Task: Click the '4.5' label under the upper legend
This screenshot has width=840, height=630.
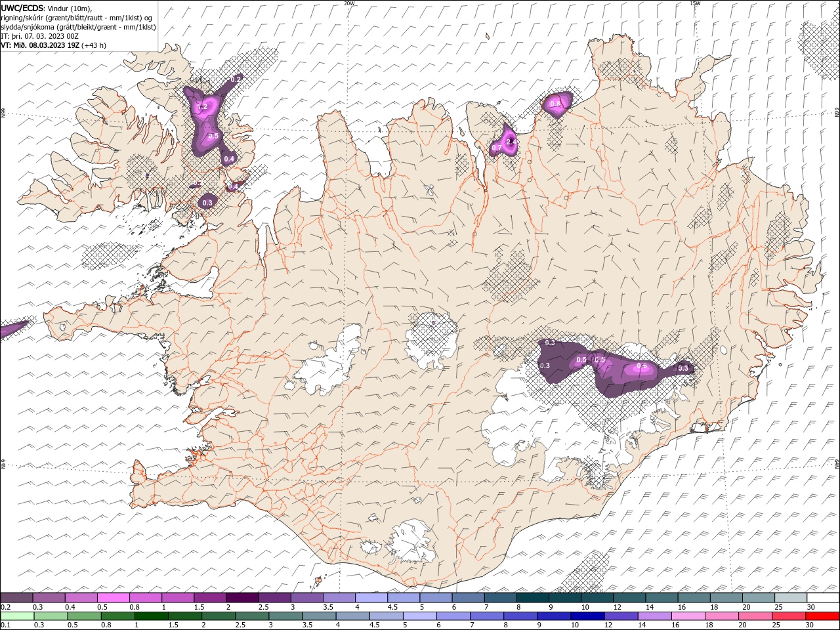Action: pos(392,607)
